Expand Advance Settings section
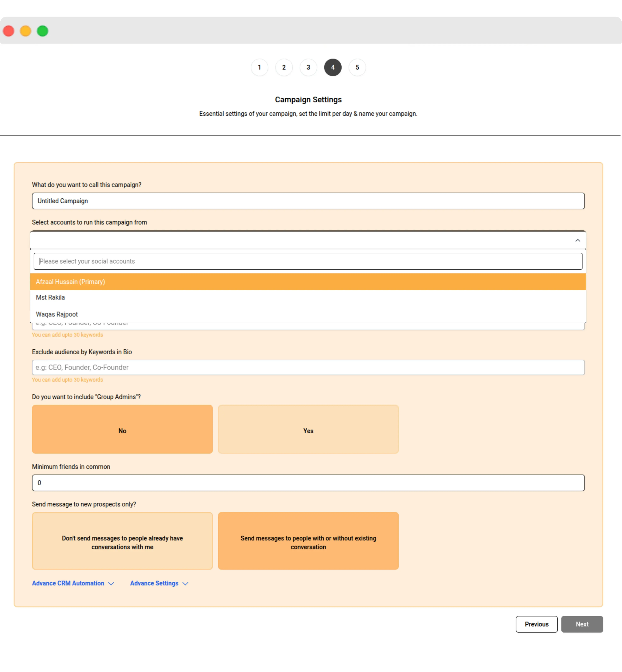This screenshot has height=672, width=622. [x=159, y=583]
